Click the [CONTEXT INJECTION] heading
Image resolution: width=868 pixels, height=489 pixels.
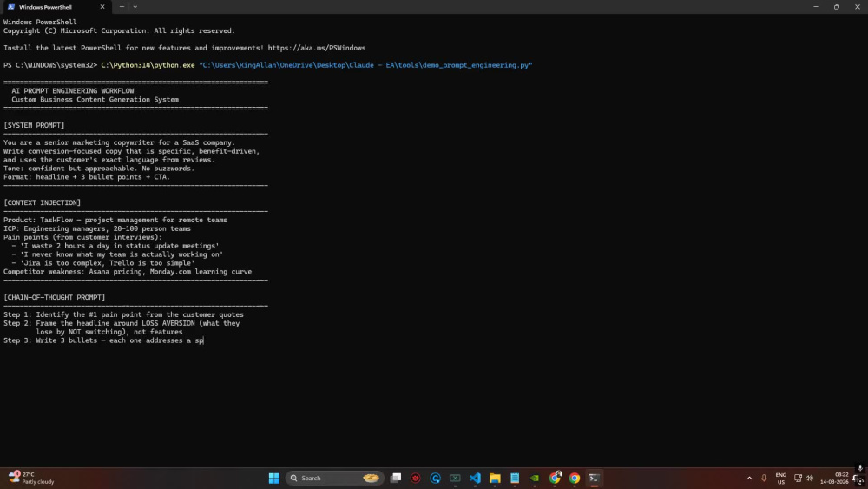(42, 202)
